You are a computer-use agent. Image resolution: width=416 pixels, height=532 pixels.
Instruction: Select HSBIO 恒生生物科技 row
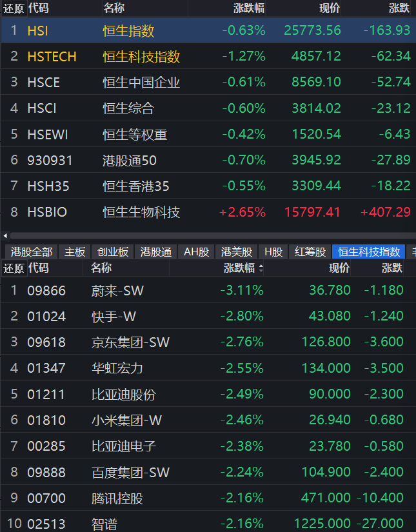click(x=208, y=212)
